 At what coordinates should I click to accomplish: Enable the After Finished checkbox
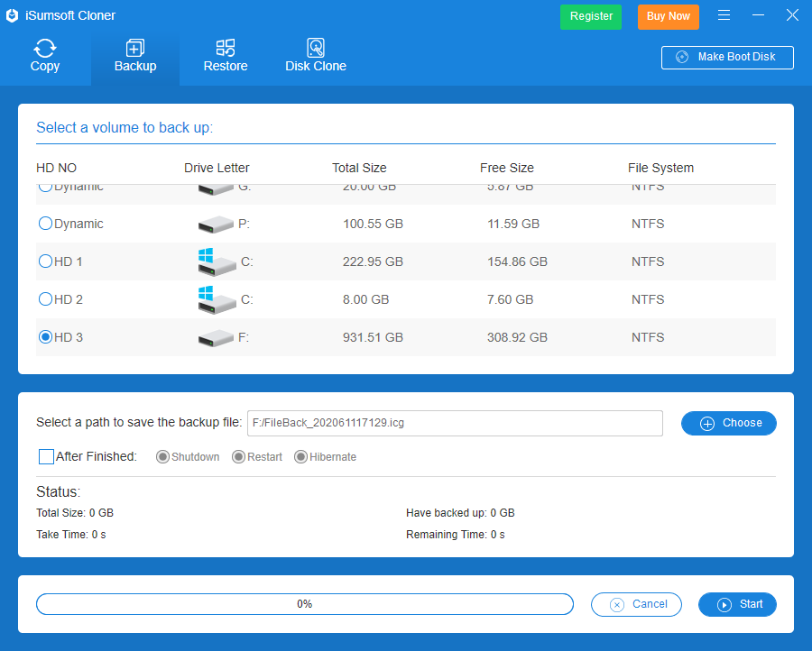tap(47, 457)
